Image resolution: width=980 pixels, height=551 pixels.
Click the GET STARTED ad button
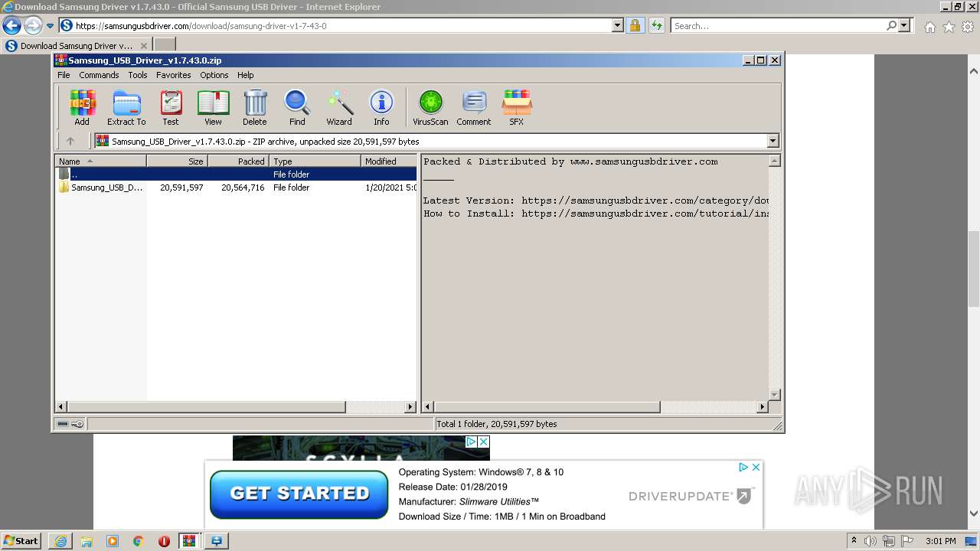coord(299,494)
